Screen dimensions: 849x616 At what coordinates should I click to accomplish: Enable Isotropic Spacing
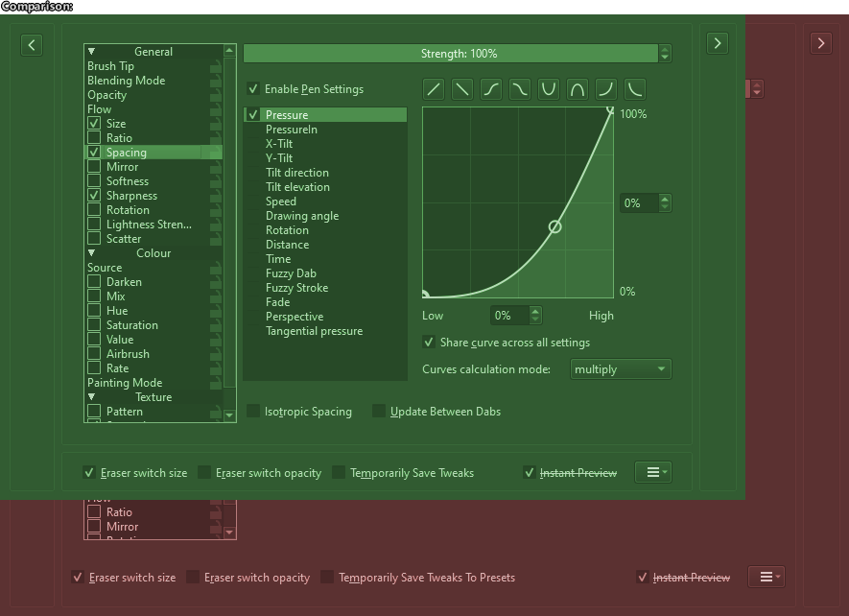[x=253, y=412]
